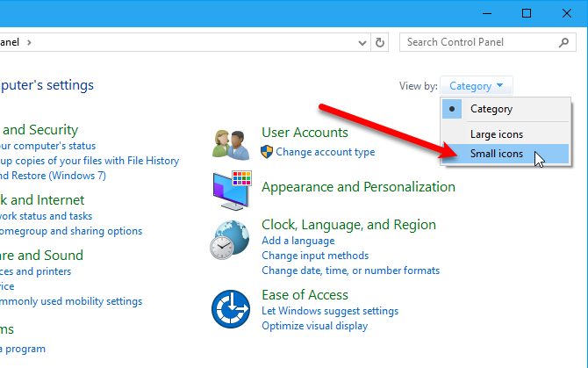This screenshot has width=588, height=368.
Task: Open the Ease of Access circular icon
Action: click(231, 309)
